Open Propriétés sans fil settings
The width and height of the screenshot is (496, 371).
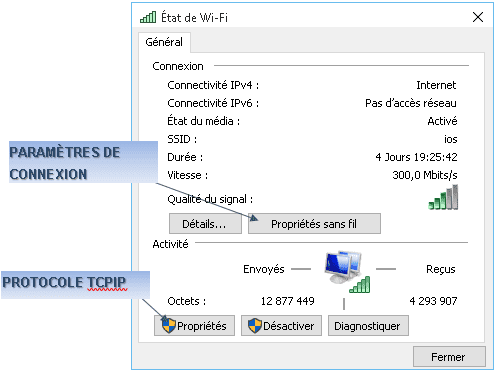[x=314, y=224]
